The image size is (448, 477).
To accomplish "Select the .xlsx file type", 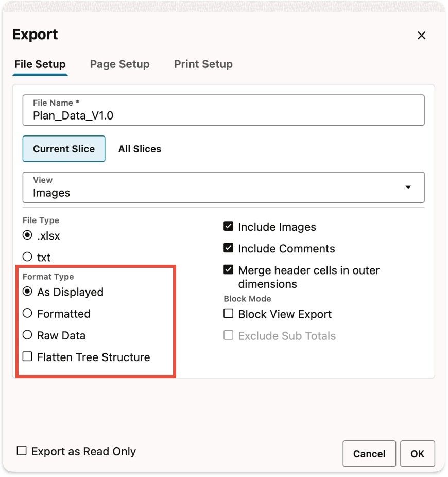I will [x=27, y=235].
